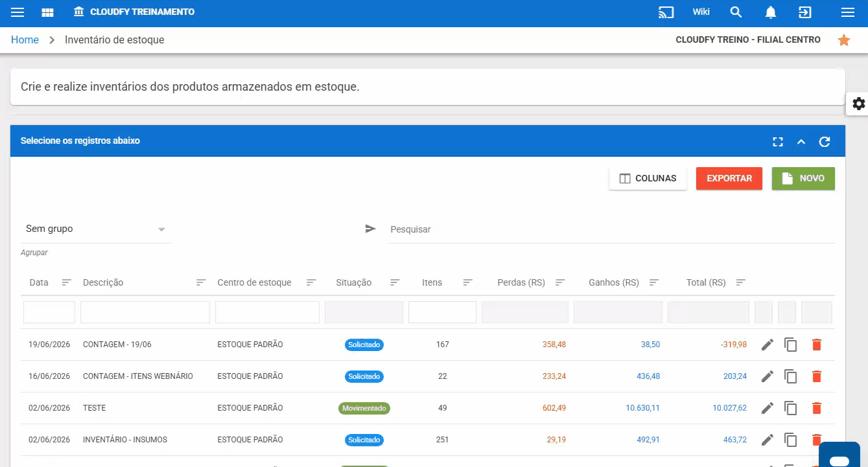Delete the TESTE record

(817, 408)
